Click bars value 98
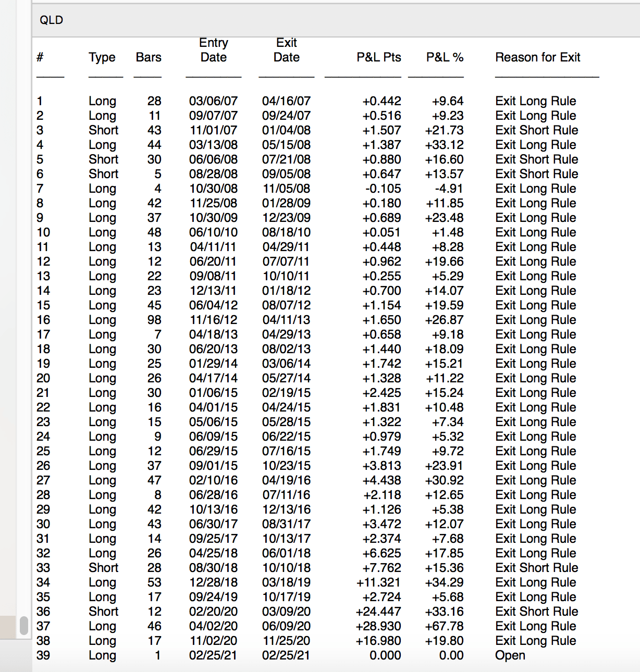 click(154, 320)
